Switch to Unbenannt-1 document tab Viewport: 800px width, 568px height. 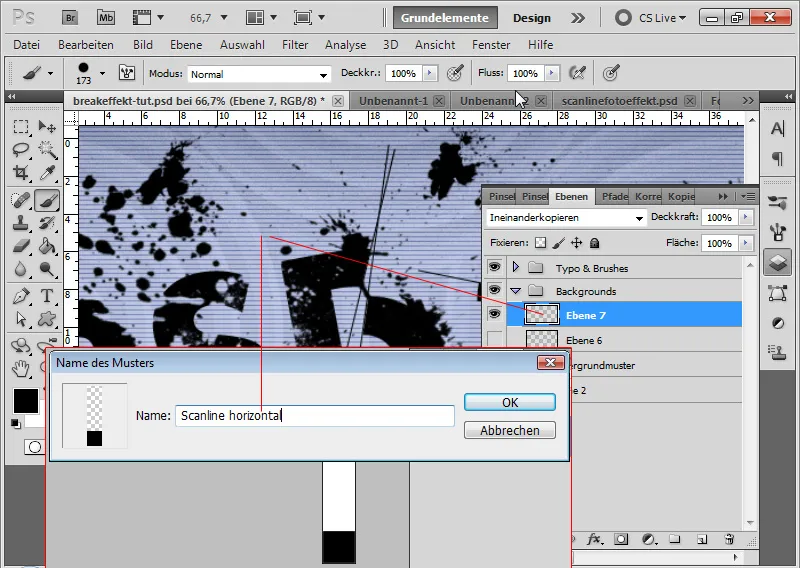tap(393, 101)
